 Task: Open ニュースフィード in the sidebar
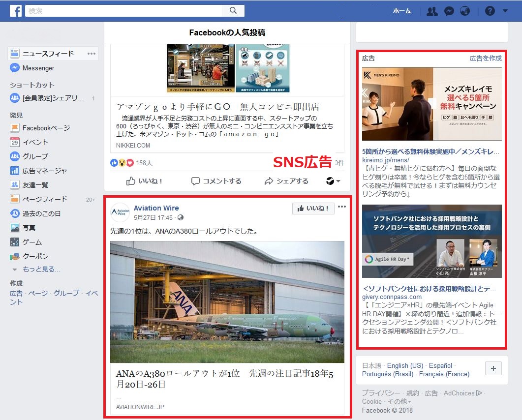tap(48, 54)
